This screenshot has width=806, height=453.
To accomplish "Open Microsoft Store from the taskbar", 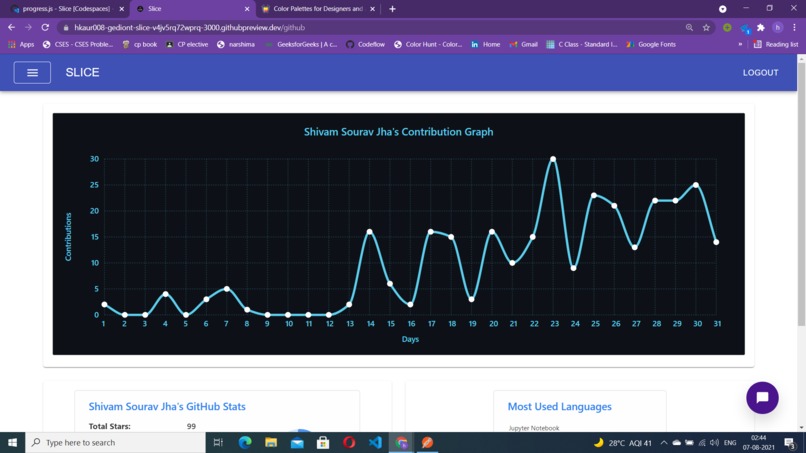I will pyautogui.click(x=323, y=442).
